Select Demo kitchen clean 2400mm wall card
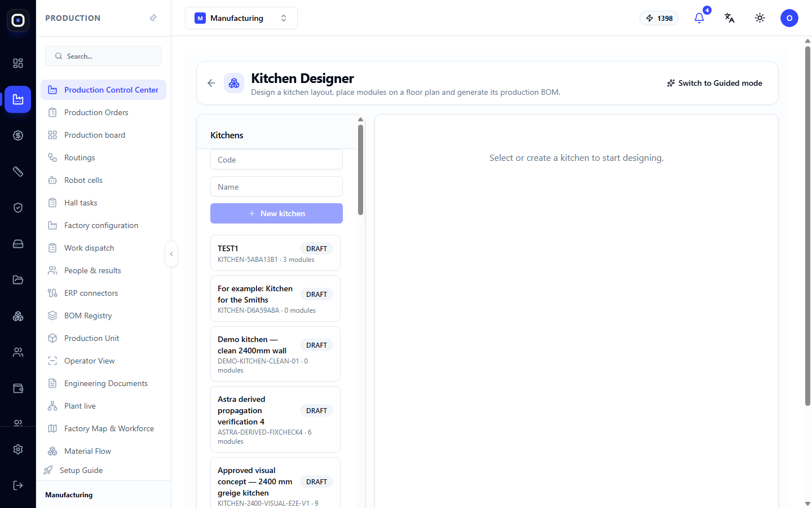The height and width of the screenshot is (508, 812). [x=275, y=354]
